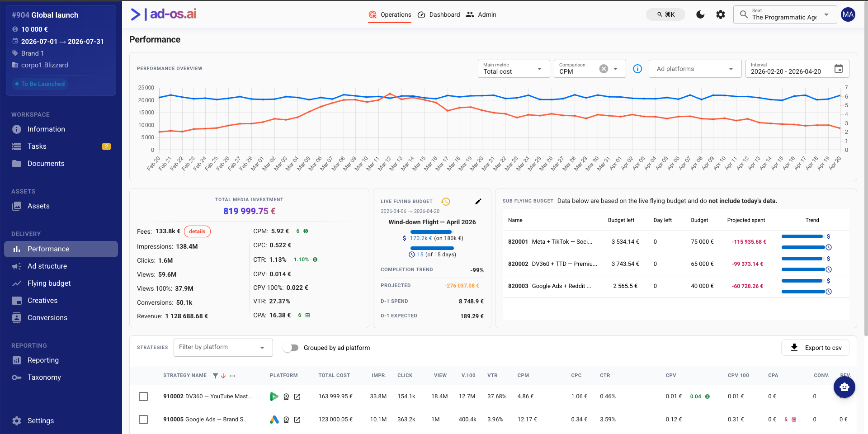
Task: Open the settings gear in top bar
Action: coord(721,14)
